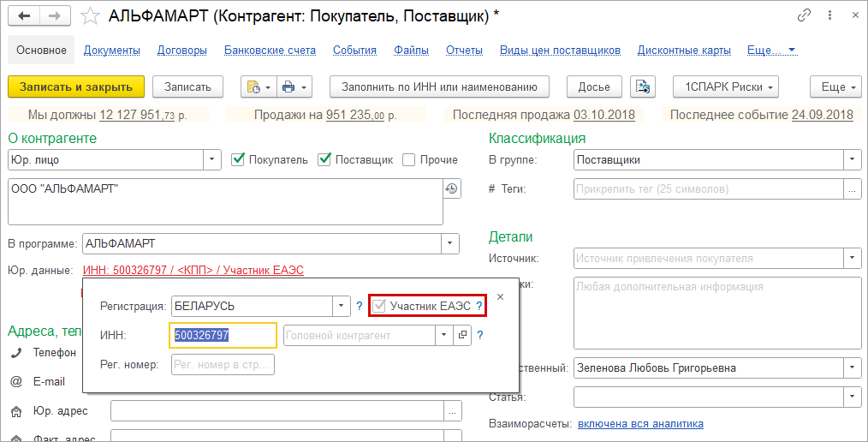
Task: Click the document exchange icon next to Досье
Action: coord(643,87)
